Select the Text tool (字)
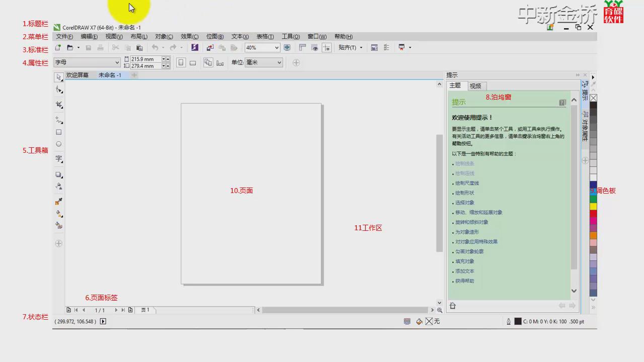The image size is (644, 362). (x=59, y=159)
